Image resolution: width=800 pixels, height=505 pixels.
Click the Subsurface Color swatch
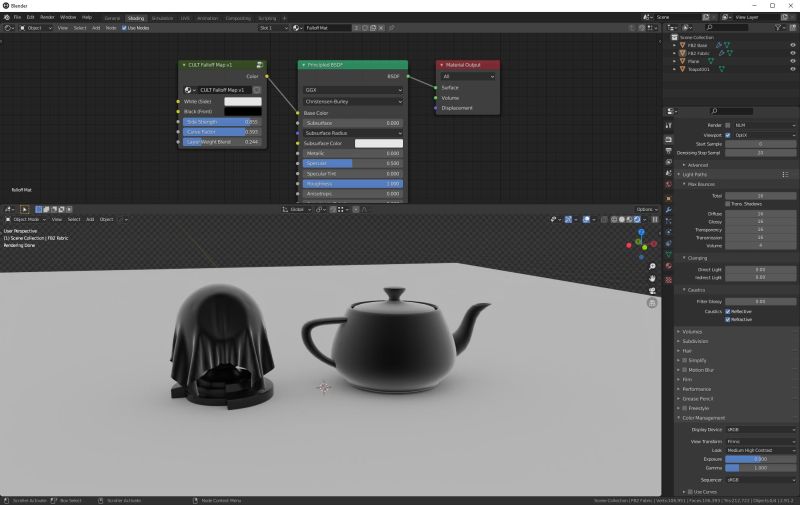379,143
